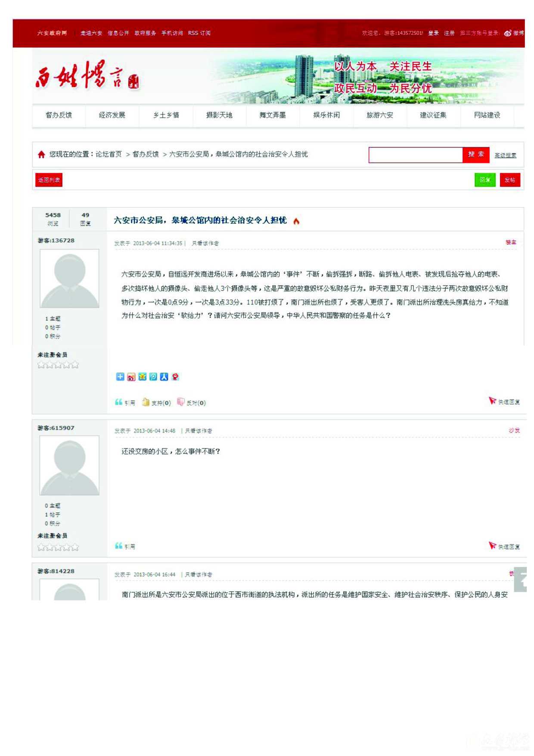534x756 pixels.
Task: Open the 舞文弄墨 navigation tab
Action: tap(273, 115)
